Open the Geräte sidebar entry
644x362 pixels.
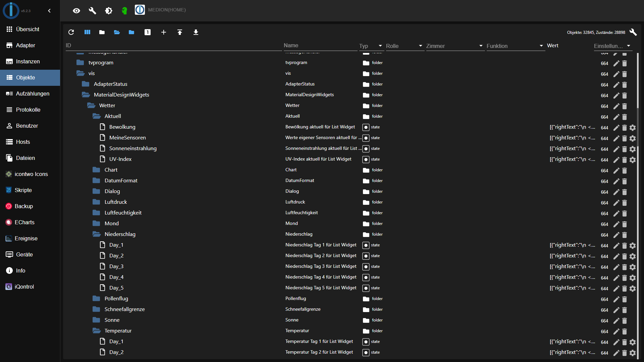(x=30, y=254)
